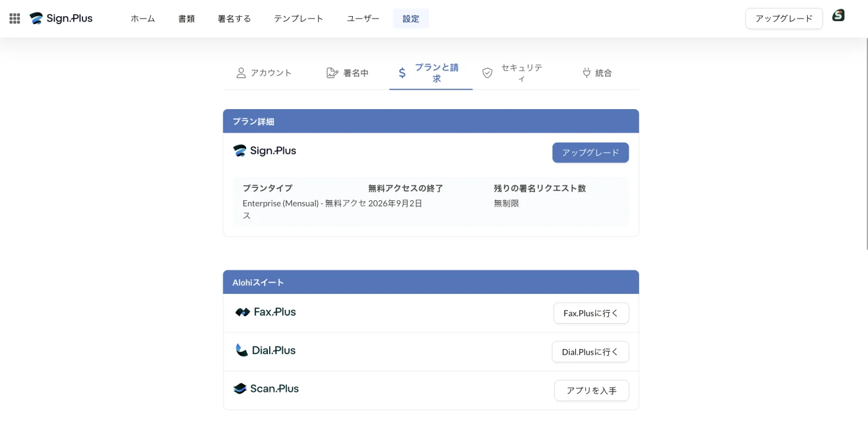Click the Fax.Plus logo
This screenshot has width=868, height=434.
click(265, 312)
